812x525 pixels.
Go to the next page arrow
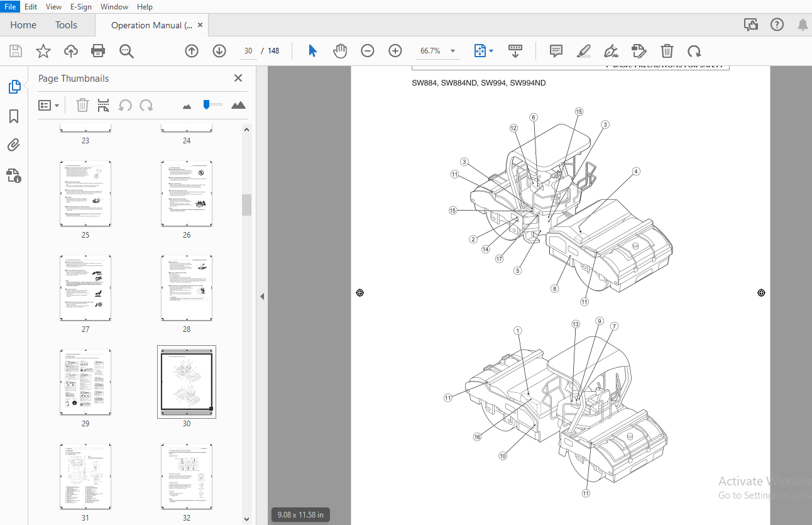coord(219,51)
